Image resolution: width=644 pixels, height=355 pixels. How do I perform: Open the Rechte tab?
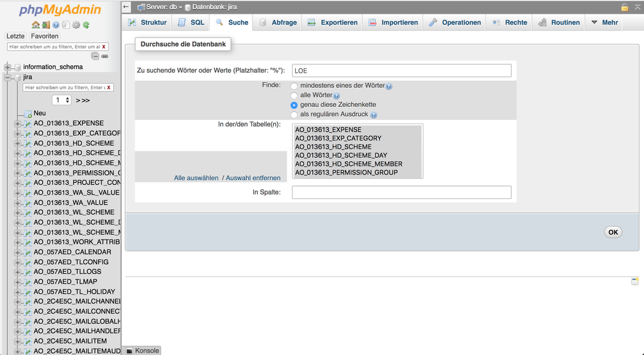[x=510, y=23]
